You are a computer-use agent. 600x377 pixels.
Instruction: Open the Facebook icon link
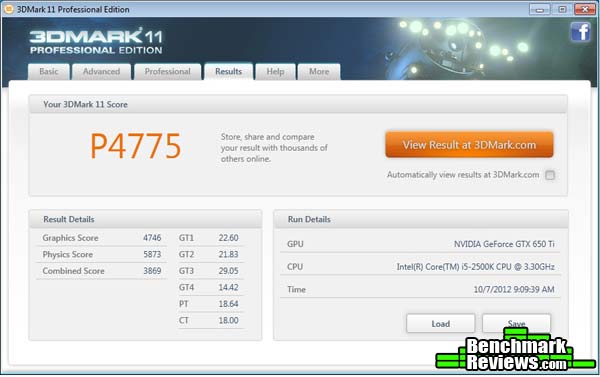click(580, 32)
